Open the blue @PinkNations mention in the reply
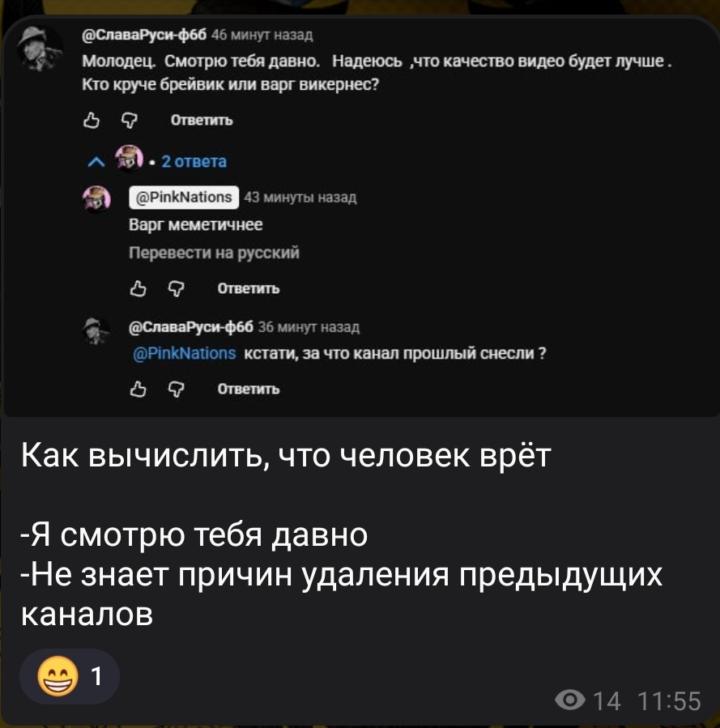 185,353
